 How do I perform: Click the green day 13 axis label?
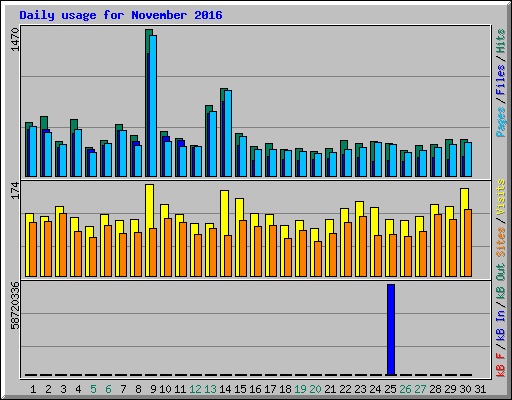point(210,389)
